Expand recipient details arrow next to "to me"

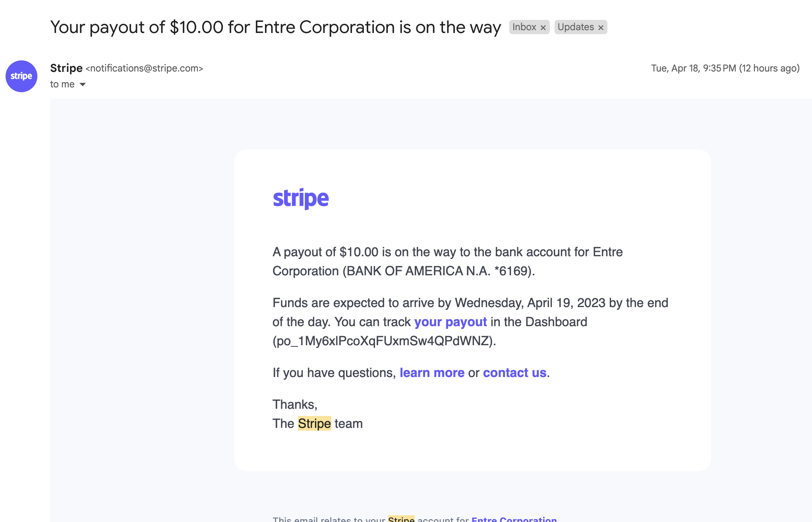[x=83, y=84]
